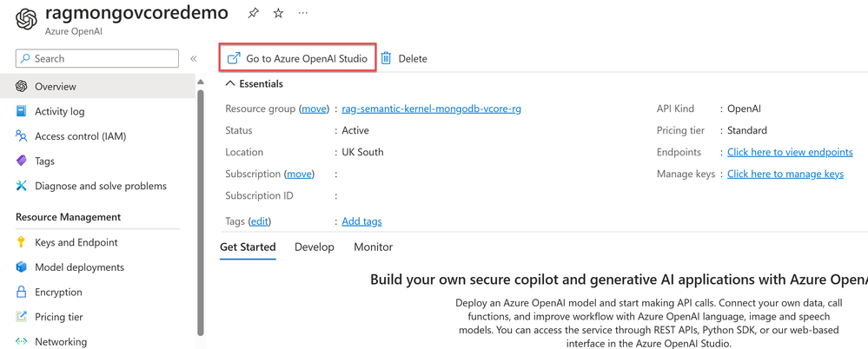This screenshot has width=868, height=349.
Task: Click the search magnifier icon
Action: pyautogui.click(x=25, y=59)
